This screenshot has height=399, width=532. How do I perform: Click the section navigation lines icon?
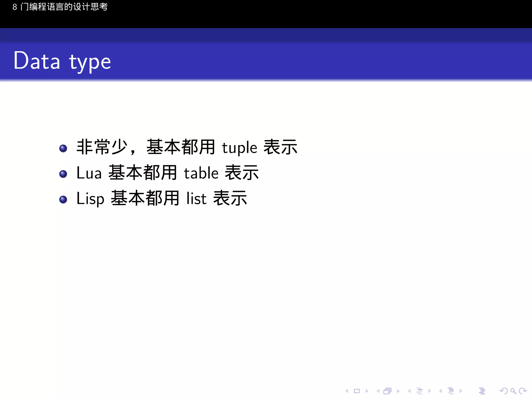[x=451, y=391]
